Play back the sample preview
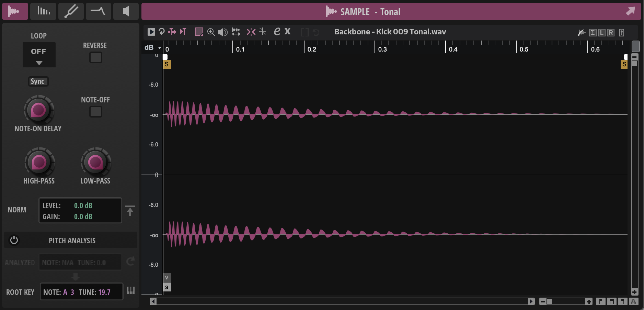Viewport: 644px width, 310px height. 151,32
